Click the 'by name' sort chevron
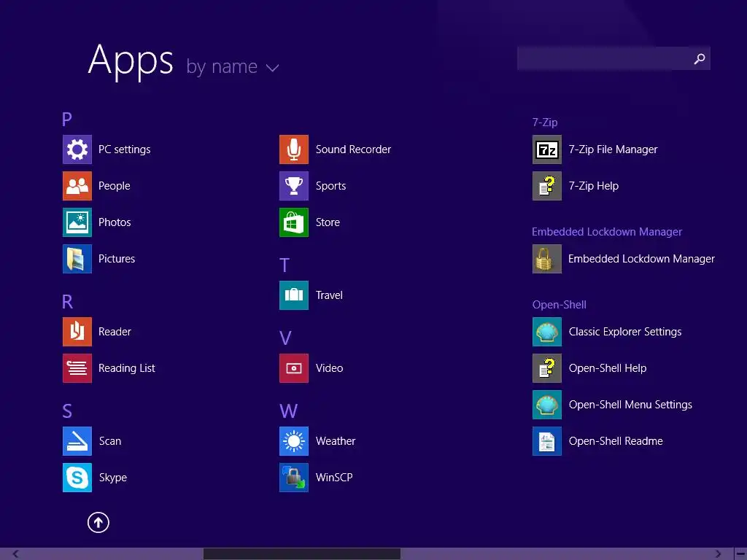 [272, 68]
